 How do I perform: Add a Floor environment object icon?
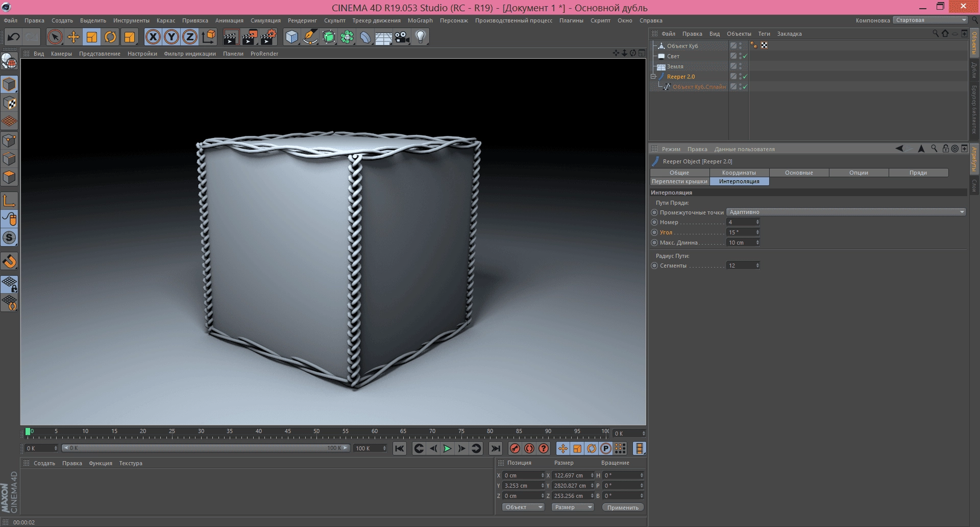[383, 37]
